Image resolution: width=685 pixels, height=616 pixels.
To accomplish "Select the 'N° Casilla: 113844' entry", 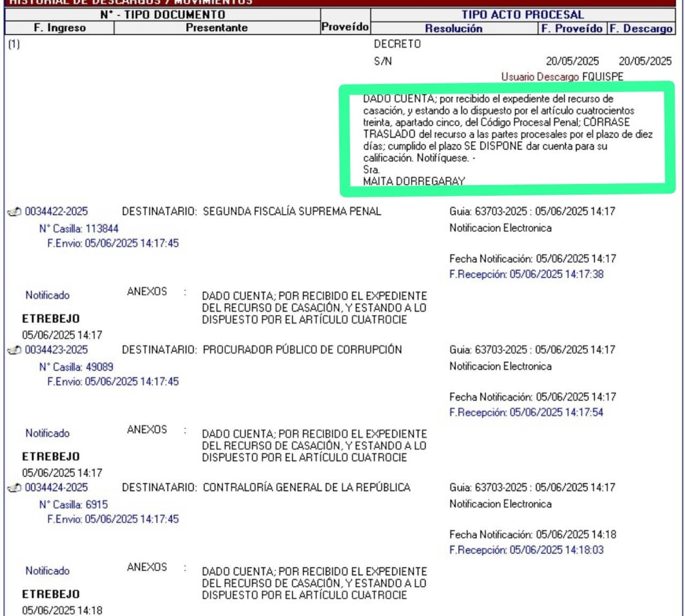I will click(x=79, y=229).
